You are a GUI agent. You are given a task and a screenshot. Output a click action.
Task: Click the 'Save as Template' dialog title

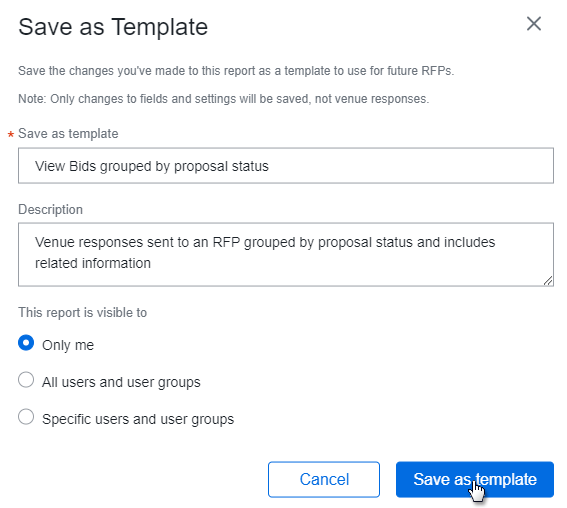pos(113,27)
